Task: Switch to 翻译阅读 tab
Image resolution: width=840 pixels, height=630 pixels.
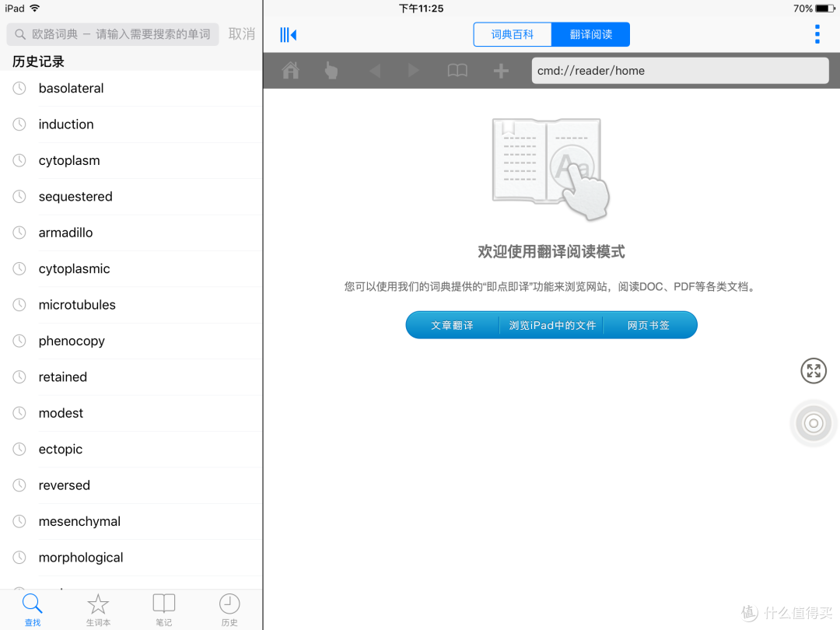Action: (590, 34)
